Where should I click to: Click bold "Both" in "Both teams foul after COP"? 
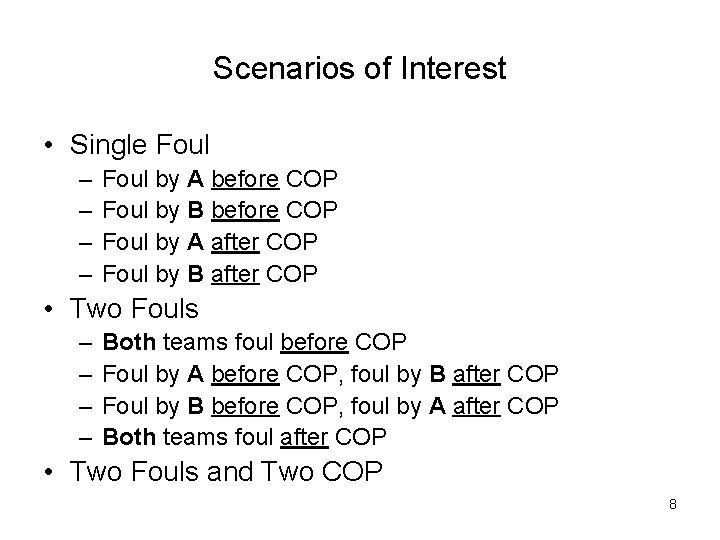pos(129,436)
